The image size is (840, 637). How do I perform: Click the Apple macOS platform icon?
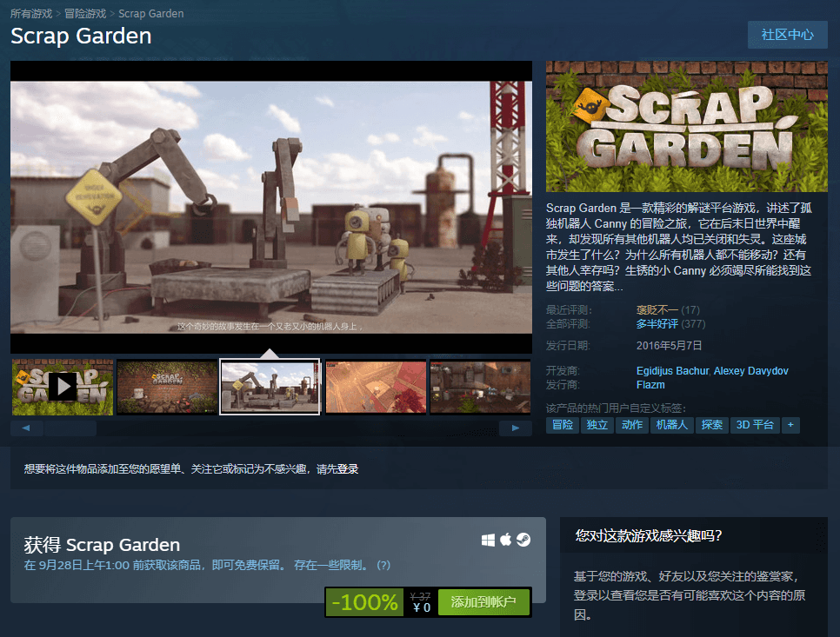click(506, 541)
